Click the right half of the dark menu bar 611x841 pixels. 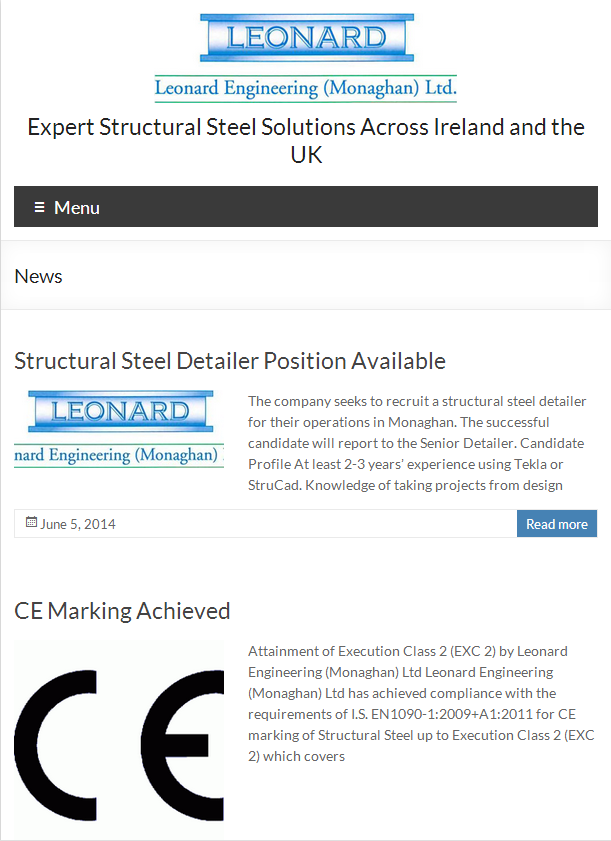tap(452, 206)
